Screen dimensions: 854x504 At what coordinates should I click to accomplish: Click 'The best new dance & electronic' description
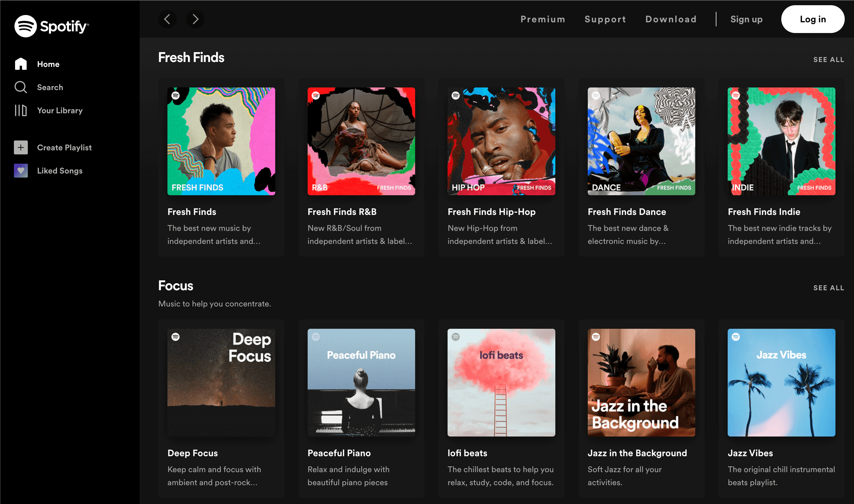tap(628, 235)
